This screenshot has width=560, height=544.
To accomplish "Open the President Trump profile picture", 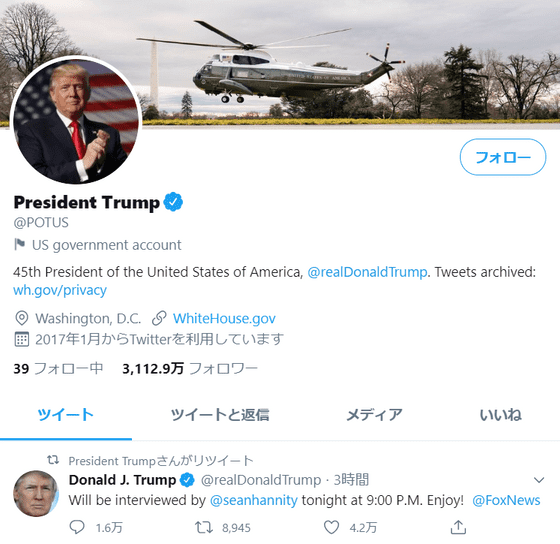I will [x=76, y=120].
